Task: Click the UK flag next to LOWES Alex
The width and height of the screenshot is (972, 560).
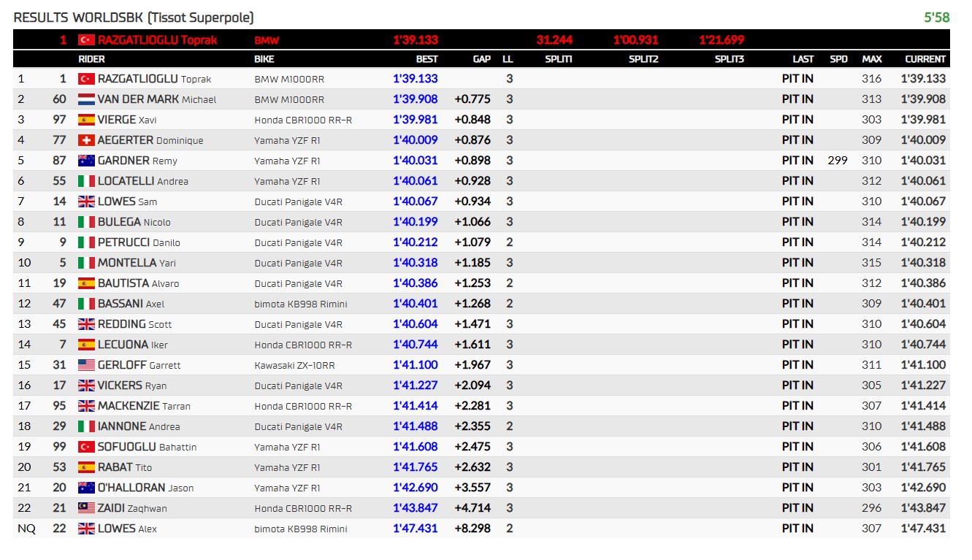Action: (x=86, y=529)
